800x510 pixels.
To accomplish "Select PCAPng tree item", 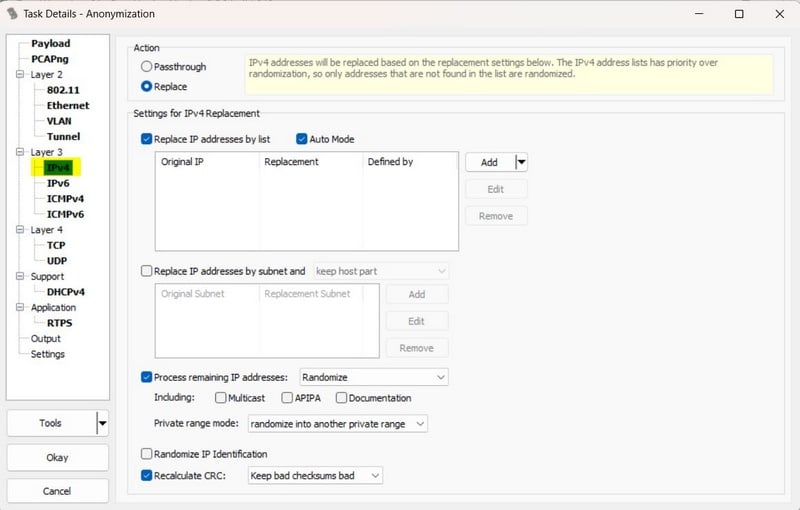I will (x=49, y=59).
